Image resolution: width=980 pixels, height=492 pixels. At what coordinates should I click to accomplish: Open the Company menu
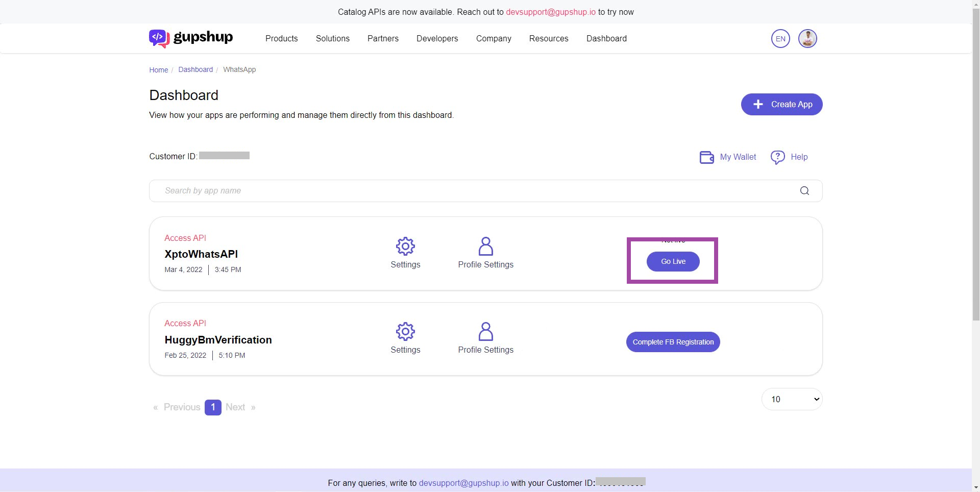click(494, 38)
